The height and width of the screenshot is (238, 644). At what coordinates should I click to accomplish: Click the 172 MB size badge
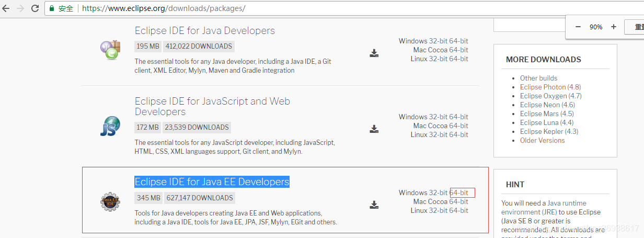148,127
